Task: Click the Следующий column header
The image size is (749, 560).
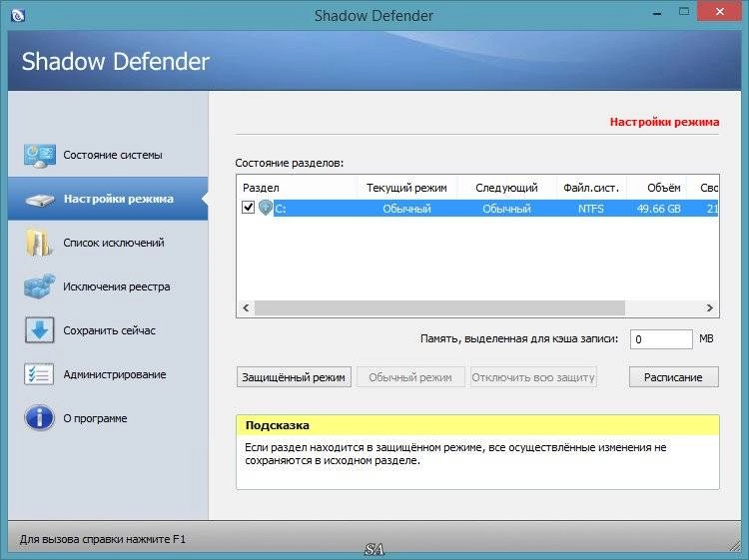Action: click(506, 188)
